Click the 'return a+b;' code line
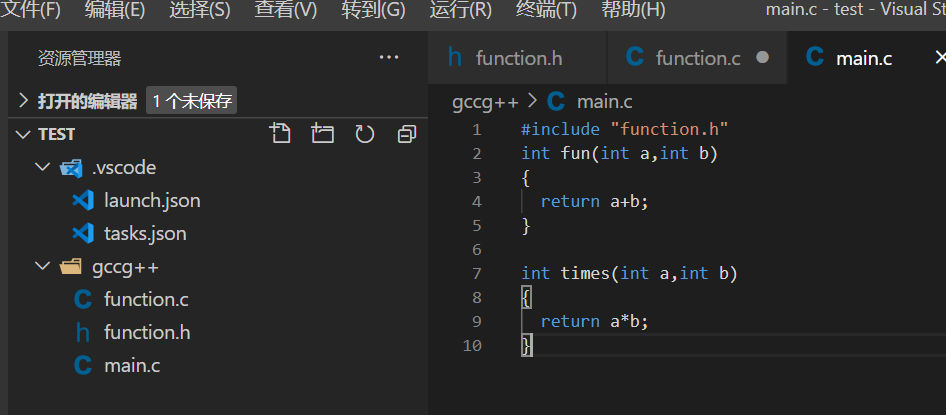The width and height of the screenshot is (946, 415). 594,201
